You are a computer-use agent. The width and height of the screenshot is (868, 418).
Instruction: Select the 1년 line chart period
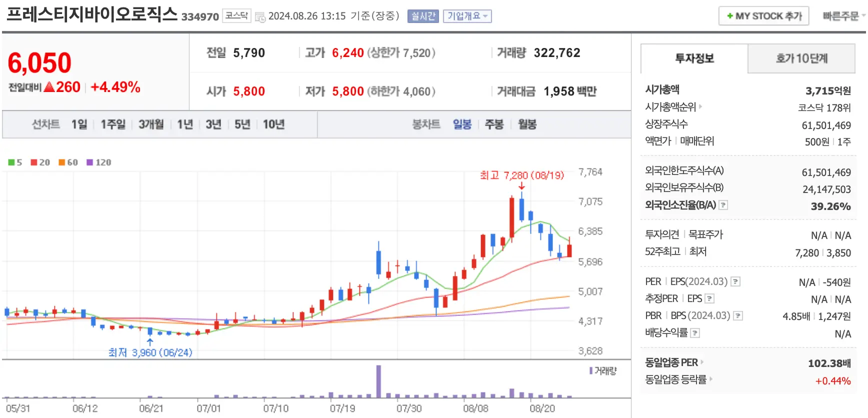click(185, 124)
